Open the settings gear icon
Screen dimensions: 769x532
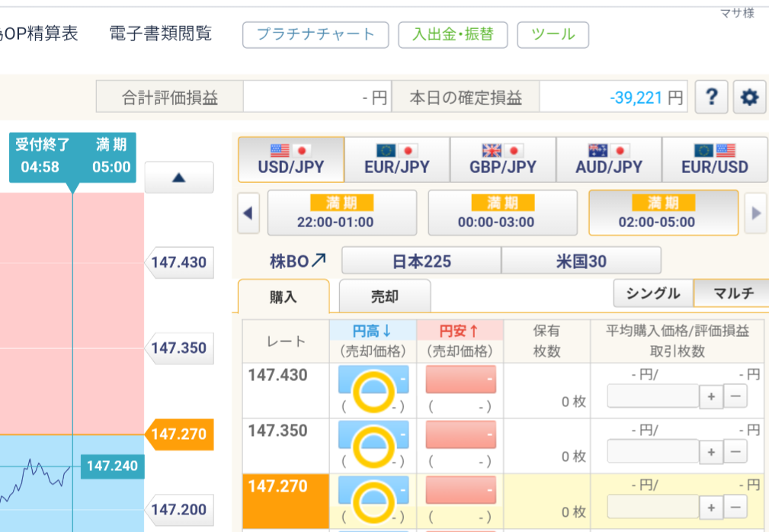[x=750, y=98]
